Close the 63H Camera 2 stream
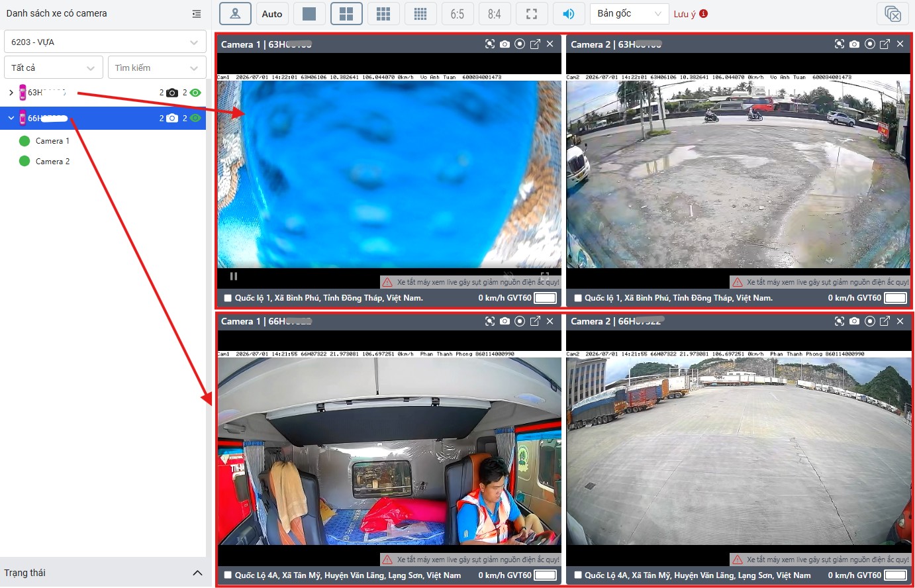Screen dimensions: 915x588 pos(900,44)
